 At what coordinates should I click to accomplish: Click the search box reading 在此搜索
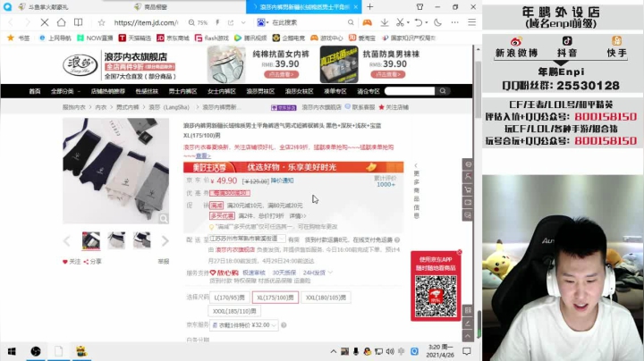pyautogui.click(x=308, y=22)
